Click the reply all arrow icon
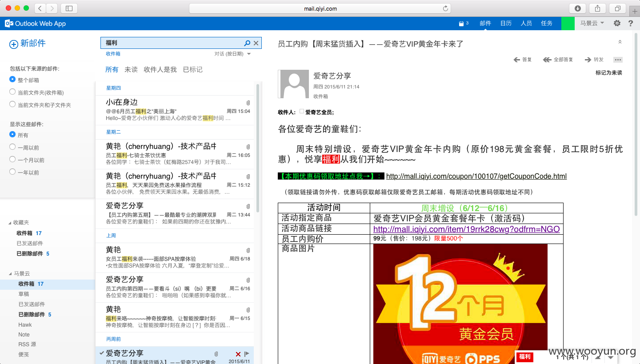640x364 pixels. point(548,60)
